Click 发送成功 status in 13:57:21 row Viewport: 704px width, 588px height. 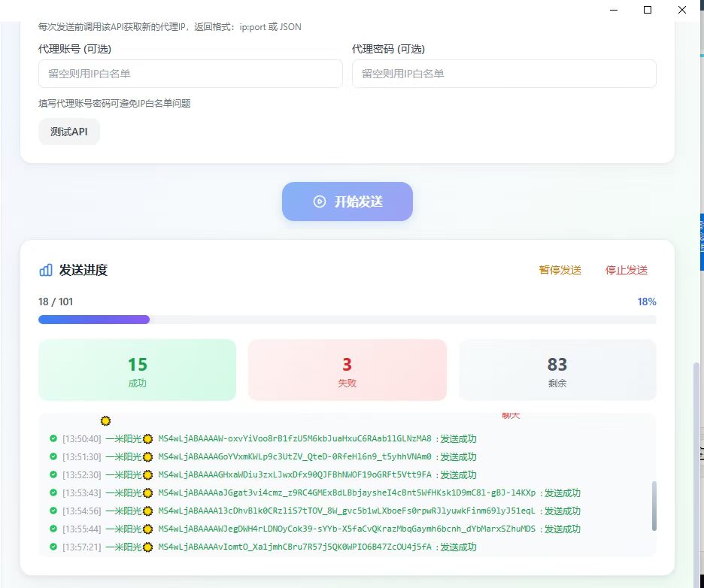458,547
